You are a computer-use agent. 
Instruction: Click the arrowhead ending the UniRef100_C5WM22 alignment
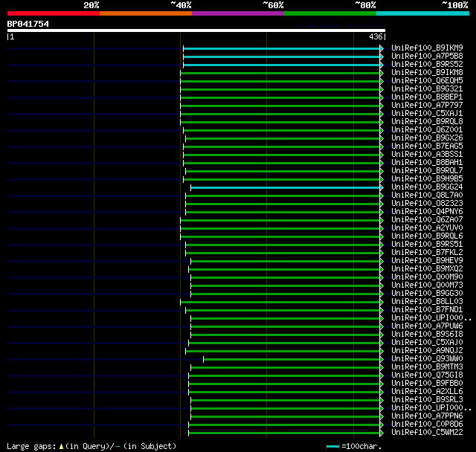coord(382,433)
